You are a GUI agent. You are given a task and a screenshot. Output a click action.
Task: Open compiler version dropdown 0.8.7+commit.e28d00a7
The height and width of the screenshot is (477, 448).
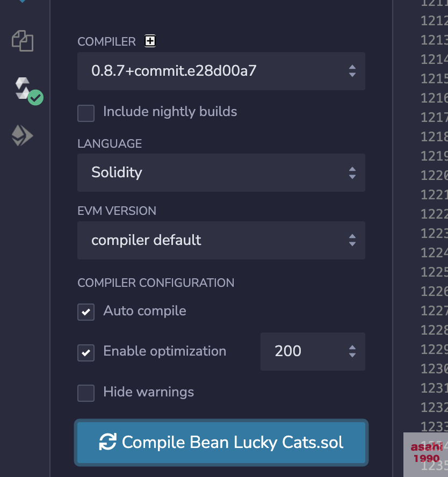click(221, 70)
